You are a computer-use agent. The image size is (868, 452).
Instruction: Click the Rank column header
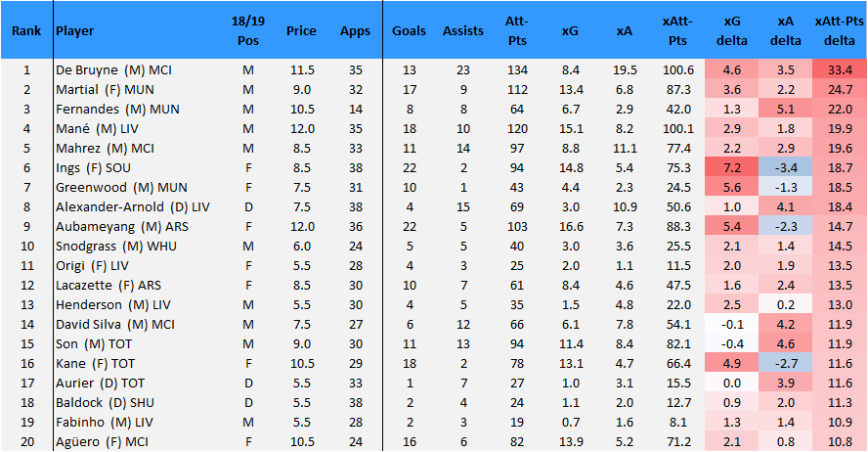pos(26,31)
